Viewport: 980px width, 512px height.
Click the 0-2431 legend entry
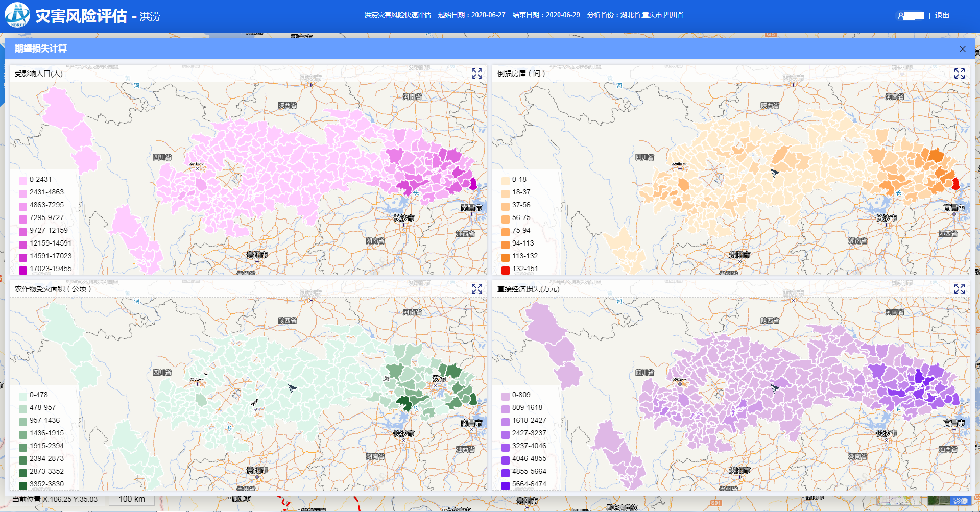(x=40, y=180)
